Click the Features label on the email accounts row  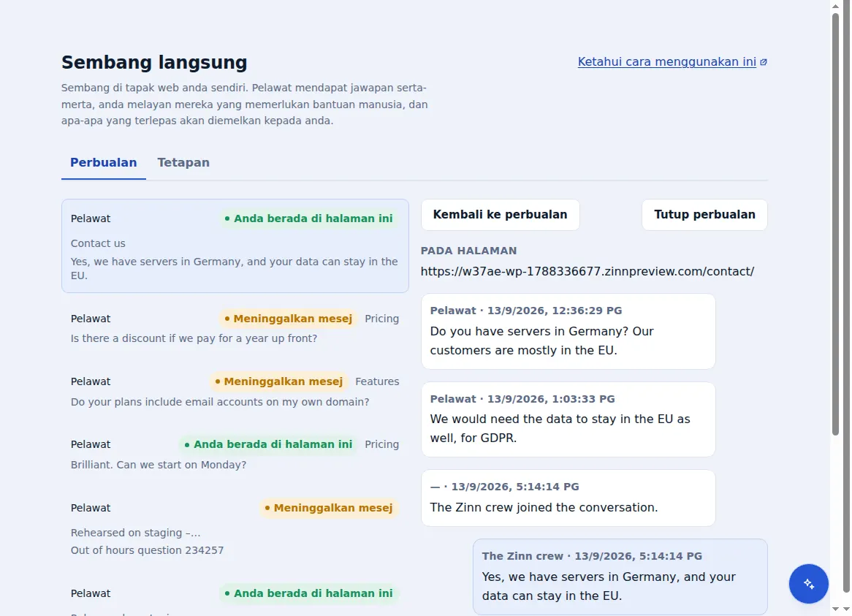[x=377, y=381]
